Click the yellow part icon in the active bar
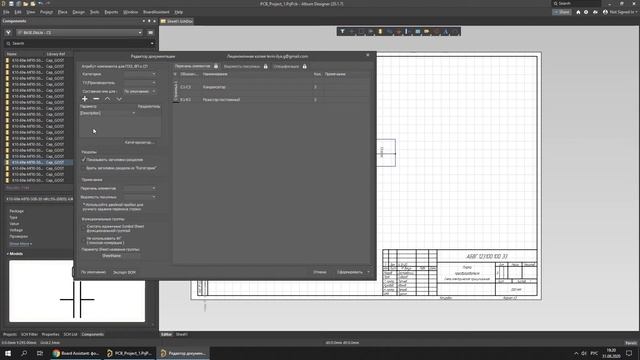Screen dimensions: 640x360 click(380, 31)
